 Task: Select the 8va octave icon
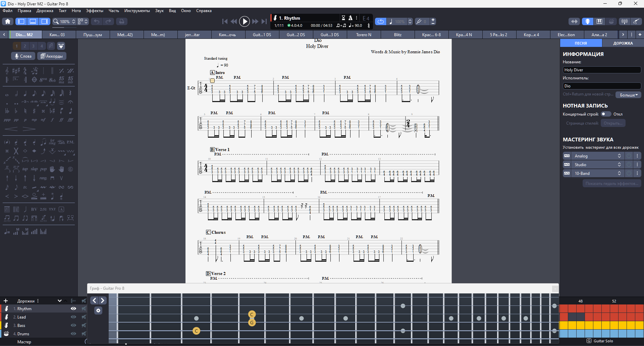(43, 80)
